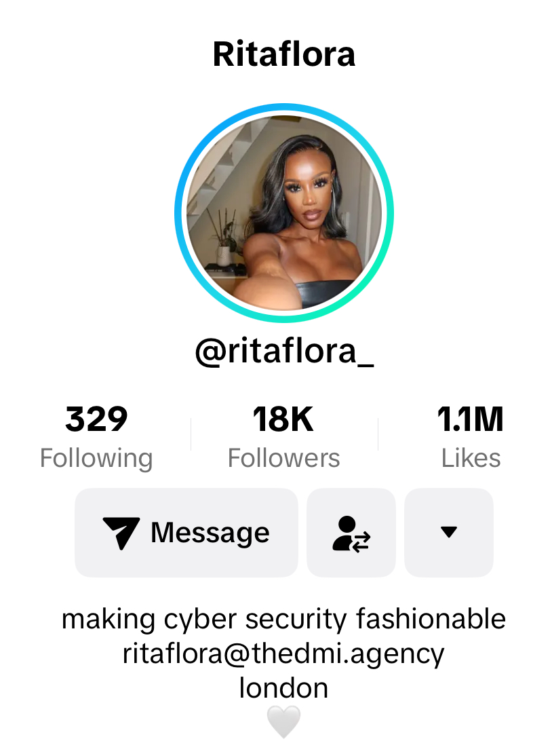View story via blue-green ring around avatar

[x=284, y=212]
